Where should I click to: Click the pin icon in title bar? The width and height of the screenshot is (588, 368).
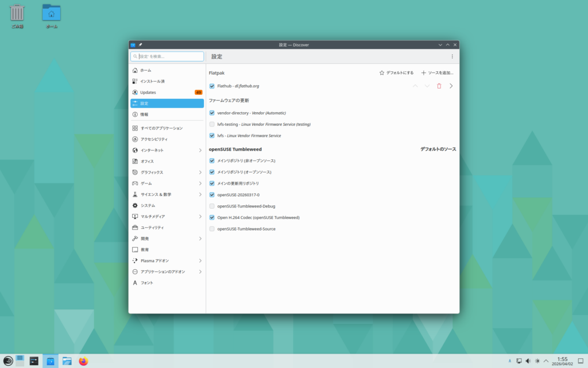coord(141,45)
